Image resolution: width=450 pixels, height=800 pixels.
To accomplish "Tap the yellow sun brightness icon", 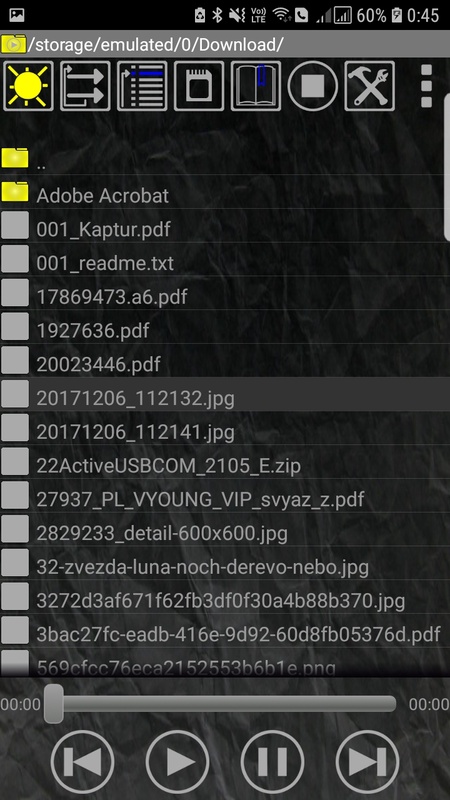I will click(29, 86).
